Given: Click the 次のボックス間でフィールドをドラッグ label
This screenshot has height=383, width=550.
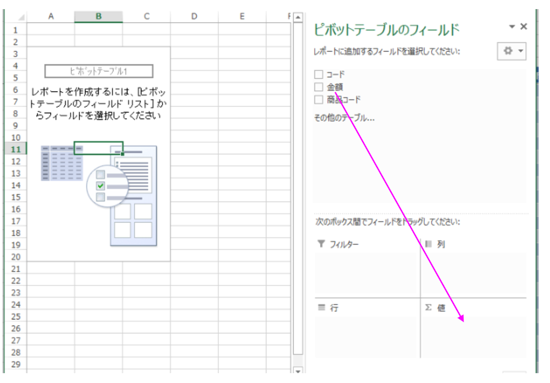Looking at the screenshot, I should [387, 222].
